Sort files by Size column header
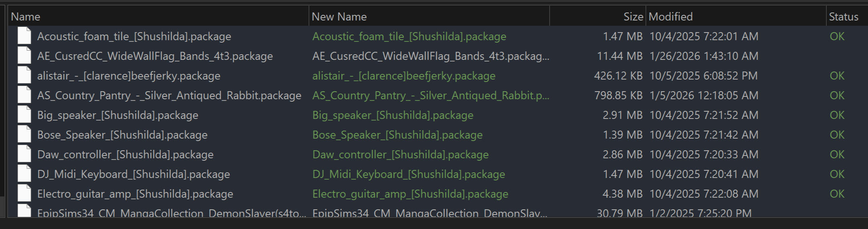 633,16
